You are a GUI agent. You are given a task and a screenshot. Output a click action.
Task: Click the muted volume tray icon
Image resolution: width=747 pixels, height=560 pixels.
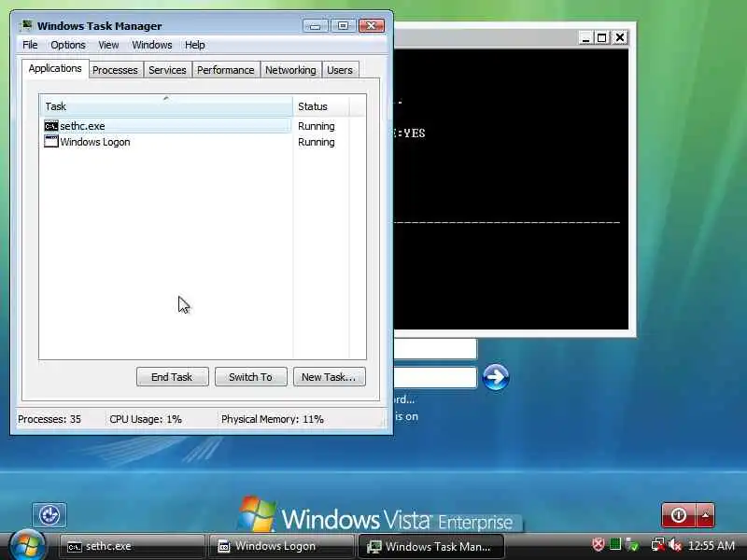coord(675,545)
